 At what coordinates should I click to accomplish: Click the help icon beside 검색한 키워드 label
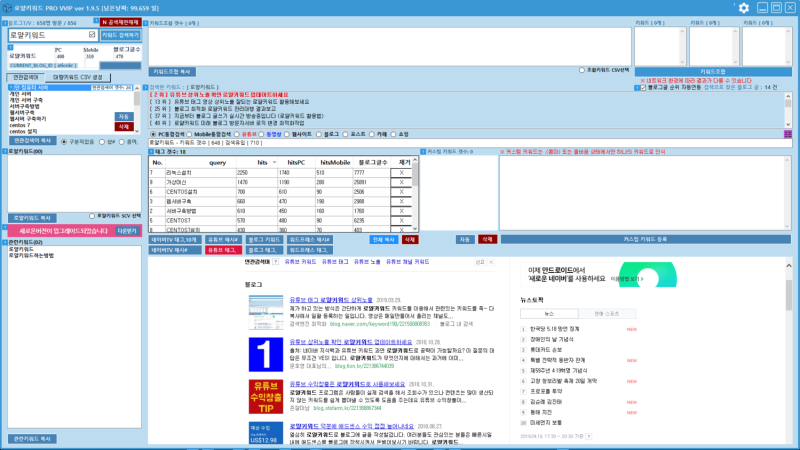coord(145,87)
